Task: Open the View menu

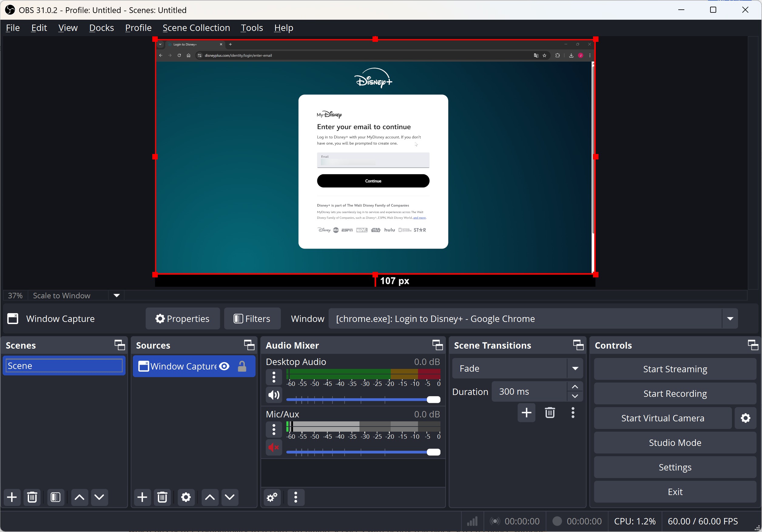Action: (x=68, y=28)
